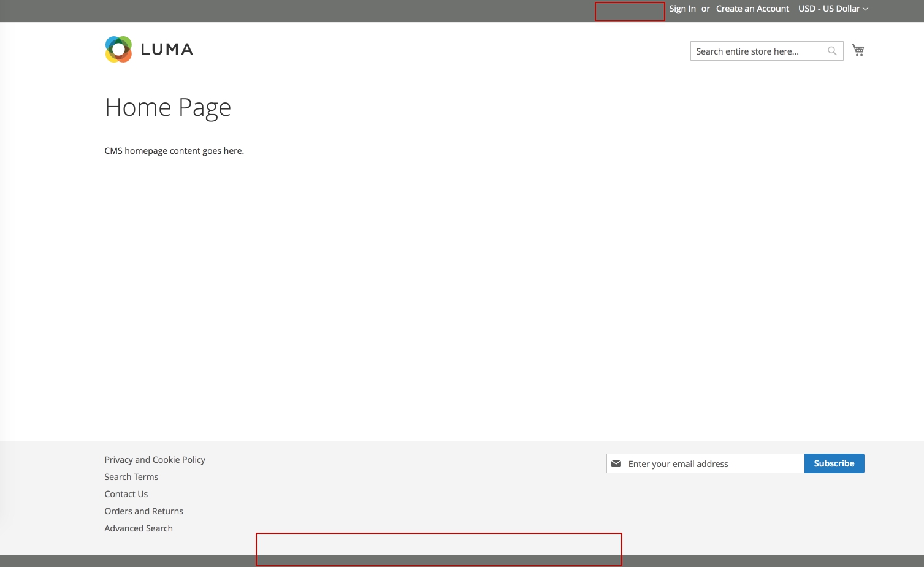The image size is (924, 567).
Task: Open the Sign In link
Action: 682,9
